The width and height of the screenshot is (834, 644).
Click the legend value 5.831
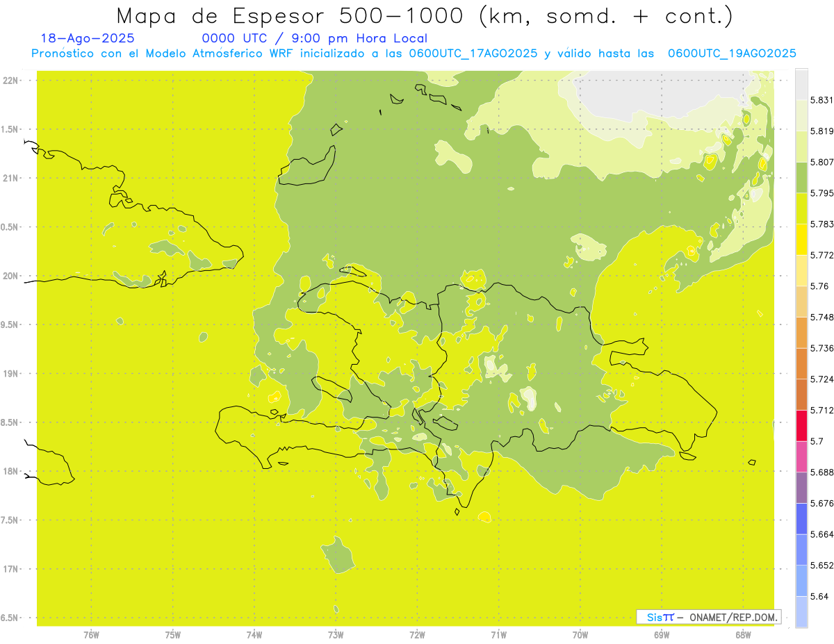[821, 100]
